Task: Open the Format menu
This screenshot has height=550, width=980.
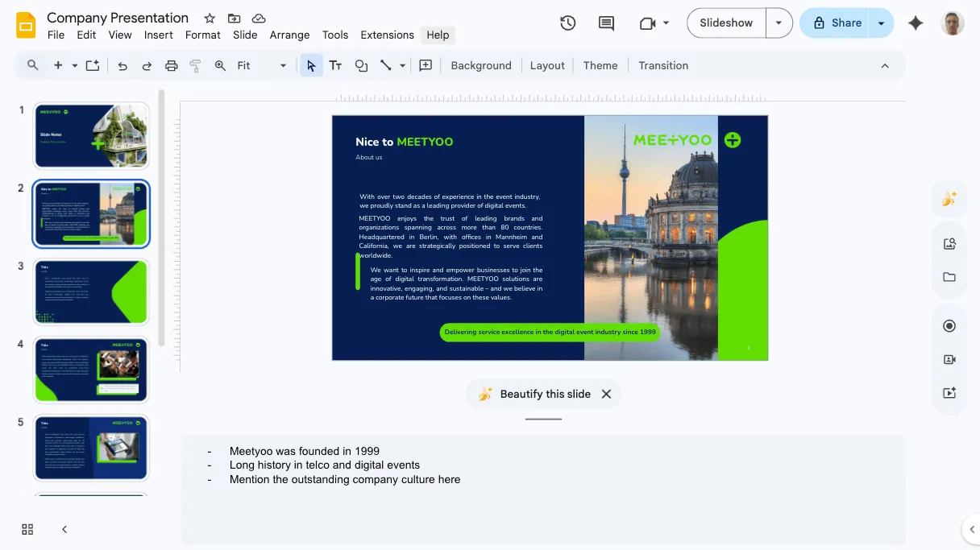Action: click(x=202, y=35)
